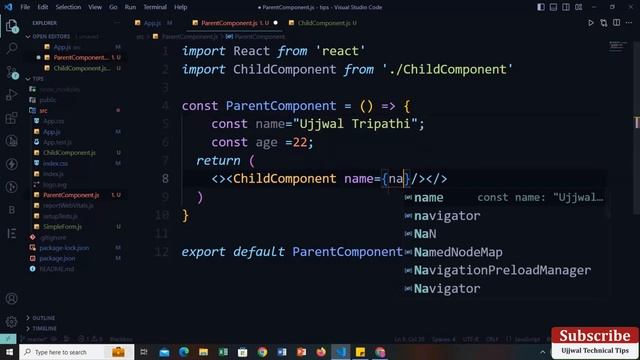Open the Edit menu
640x360 pixels.
(42, 7)
